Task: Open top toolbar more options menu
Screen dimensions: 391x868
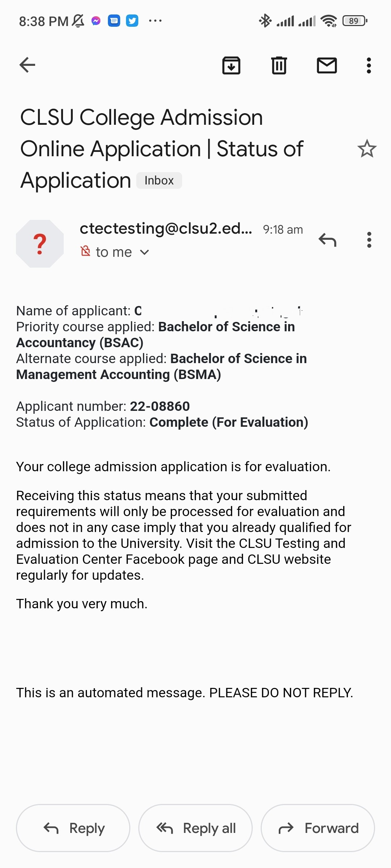Action: click(x=369, y=65)
